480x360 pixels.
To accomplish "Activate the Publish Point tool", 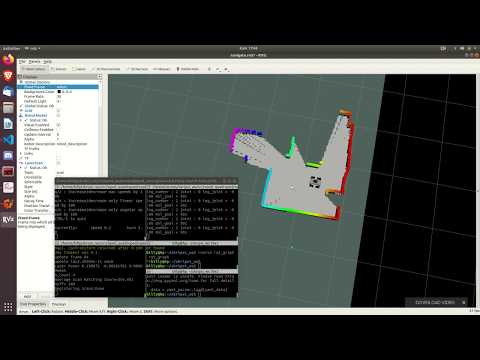I will (188, 69).
